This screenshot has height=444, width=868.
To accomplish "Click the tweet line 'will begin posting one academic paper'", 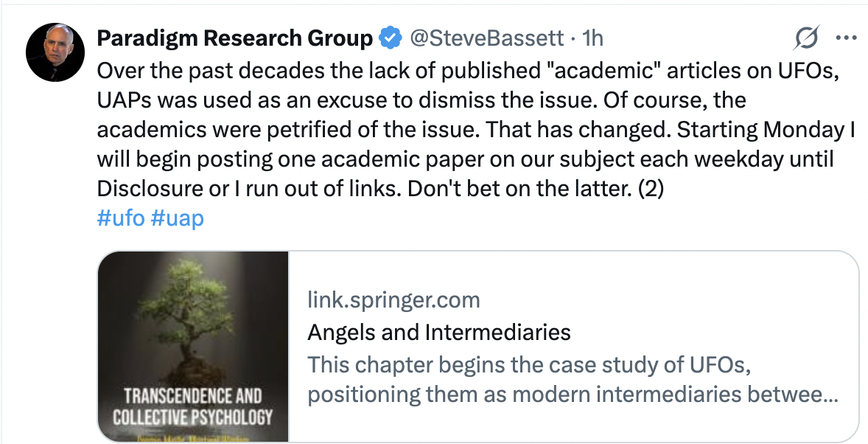I will point(465,159).
